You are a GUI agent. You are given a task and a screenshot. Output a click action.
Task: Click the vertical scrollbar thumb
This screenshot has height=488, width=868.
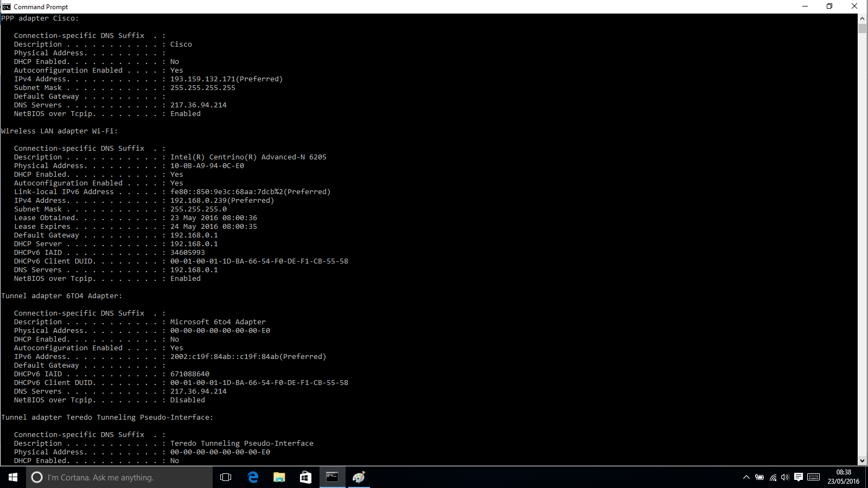pos(862,28)
